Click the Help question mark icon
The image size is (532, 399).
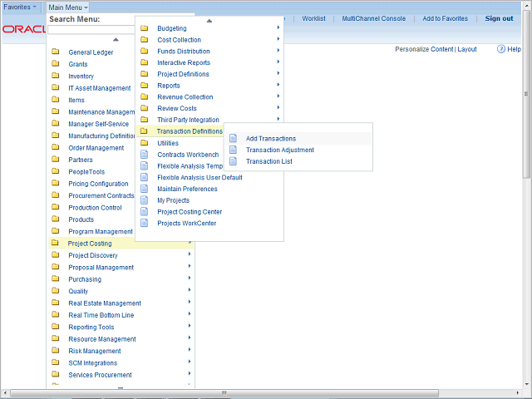501,49
